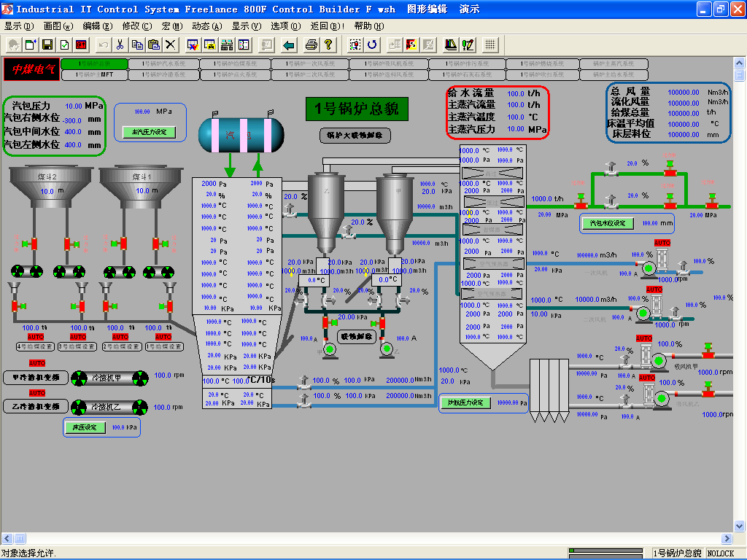This screenshot has height=560, width=747.
Task: Click the green 汽包水位设定 button
Action: tap(607, 223)
